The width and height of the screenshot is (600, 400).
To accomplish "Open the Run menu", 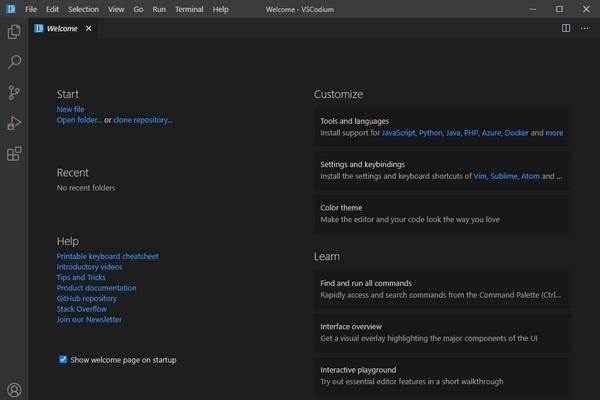I will (159, 9).
